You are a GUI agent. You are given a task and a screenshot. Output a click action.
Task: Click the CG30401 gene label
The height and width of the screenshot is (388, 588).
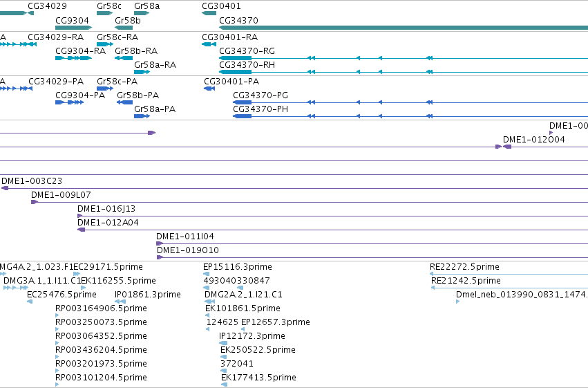[221, 6]
